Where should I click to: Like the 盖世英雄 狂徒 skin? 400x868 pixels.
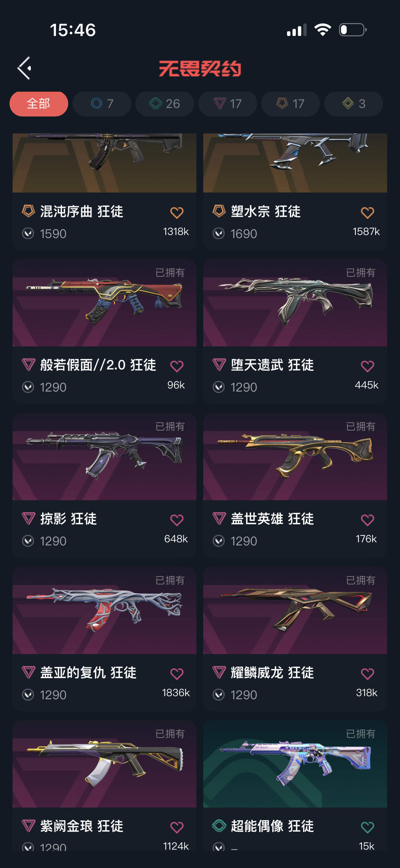(x=367, y=520)
